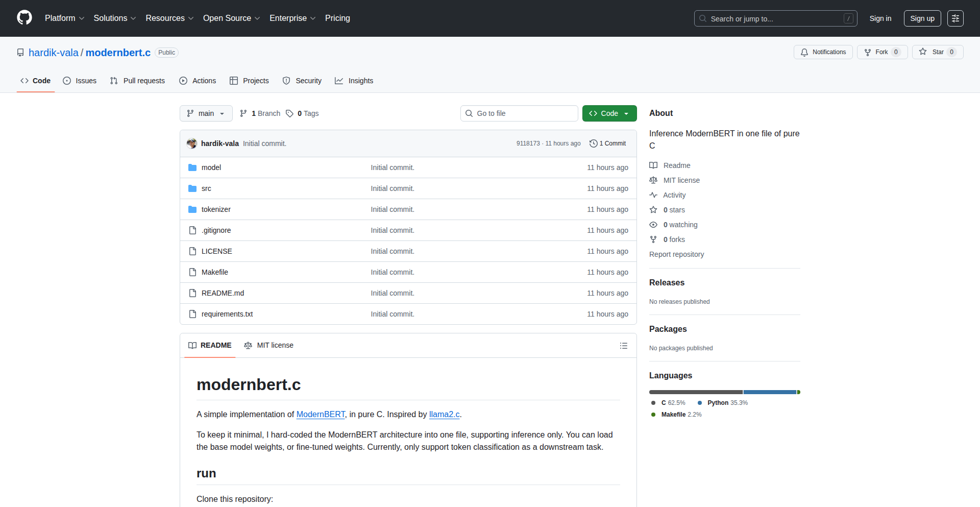The height and width of the screenshot is (507, 980).
Task: Expand the Open Source menu
Action: [x=232, y=18]
